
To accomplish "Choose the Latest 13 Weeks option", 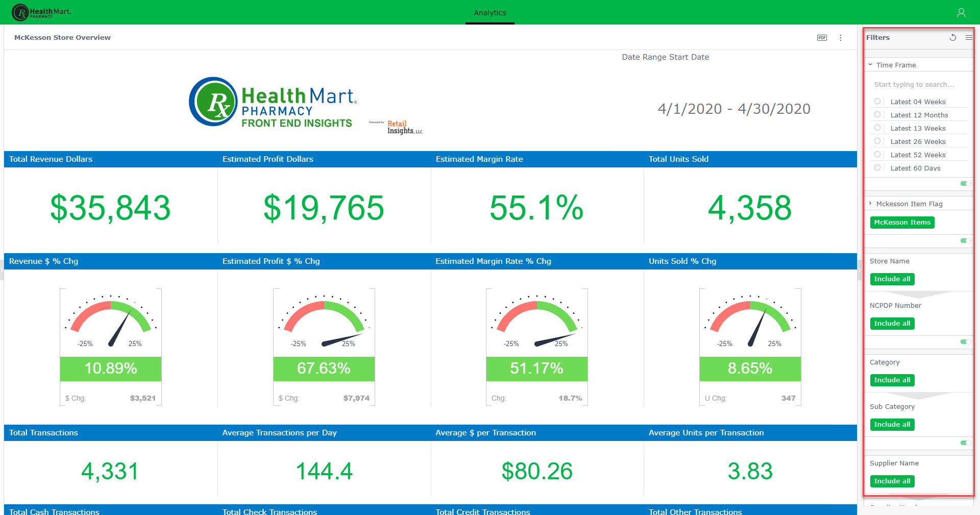I will [x=877, y=128].
